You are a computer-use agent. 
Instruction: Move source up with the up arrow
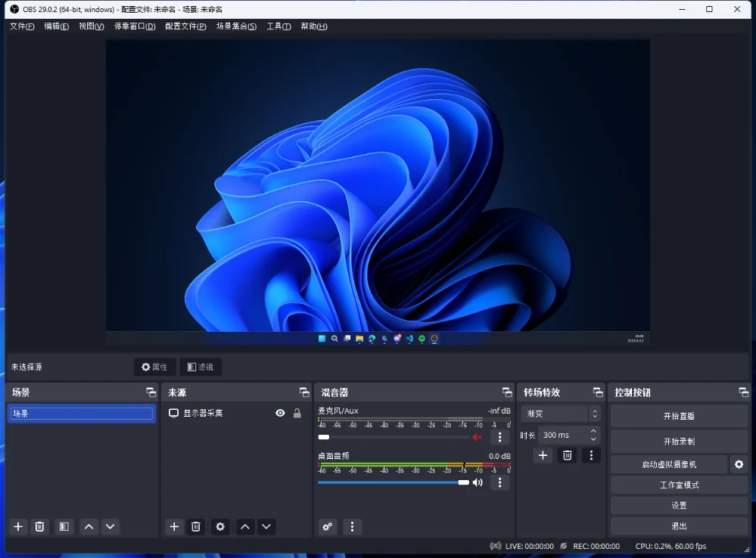[x=244, y=527]
